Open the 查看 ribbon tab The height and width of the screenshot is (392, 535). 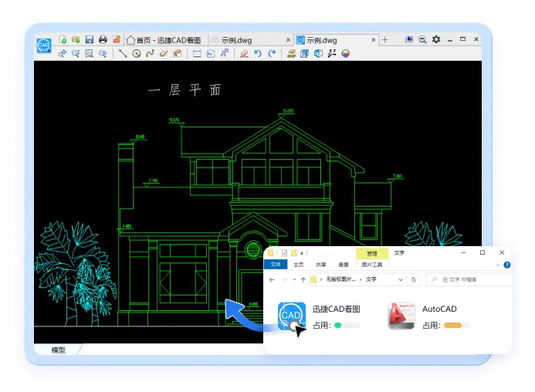pyautogui.click(x=344, y=265)
